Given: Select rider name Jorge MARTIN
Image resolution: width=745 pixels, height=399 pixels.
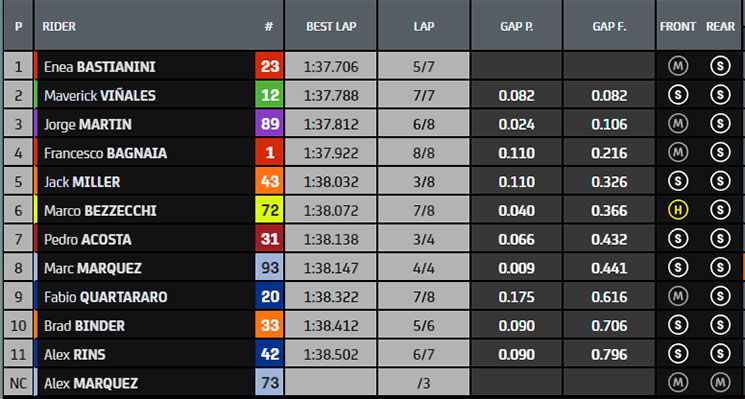Looking at the screenshot, I should (x=88, y=124).
